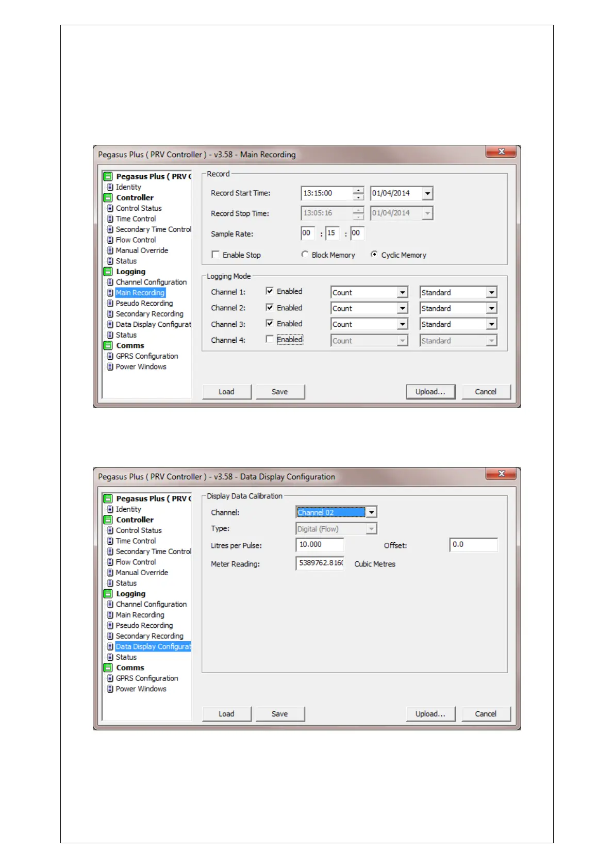Select Cyclic Memory radio button
The height and width of the screenshot is (868, 614).
[374, 254]
